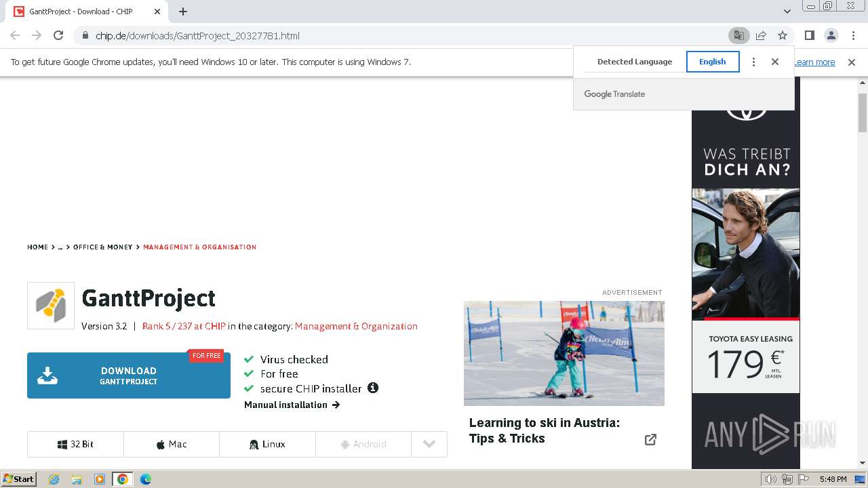Click the Windows Start button
Image resolution: width=868 pixels, height=488 pixels.
[19, 479]
